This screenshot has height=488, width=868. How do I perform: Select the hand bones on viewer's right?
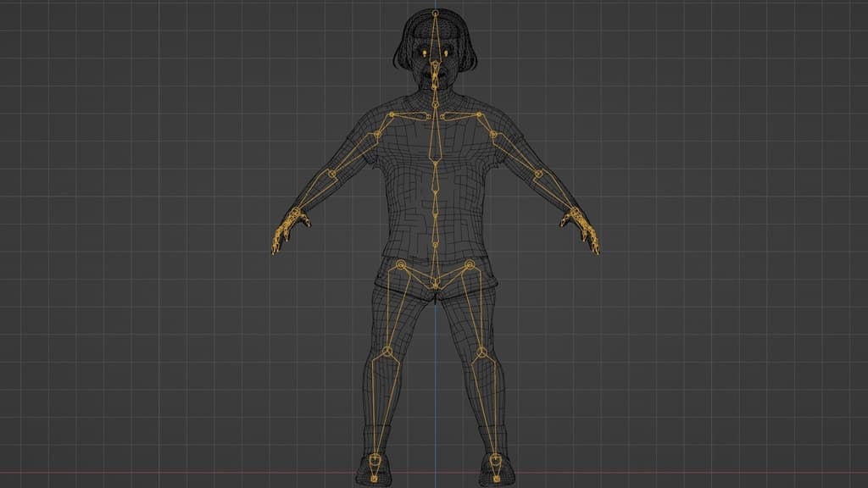[580, 230]
